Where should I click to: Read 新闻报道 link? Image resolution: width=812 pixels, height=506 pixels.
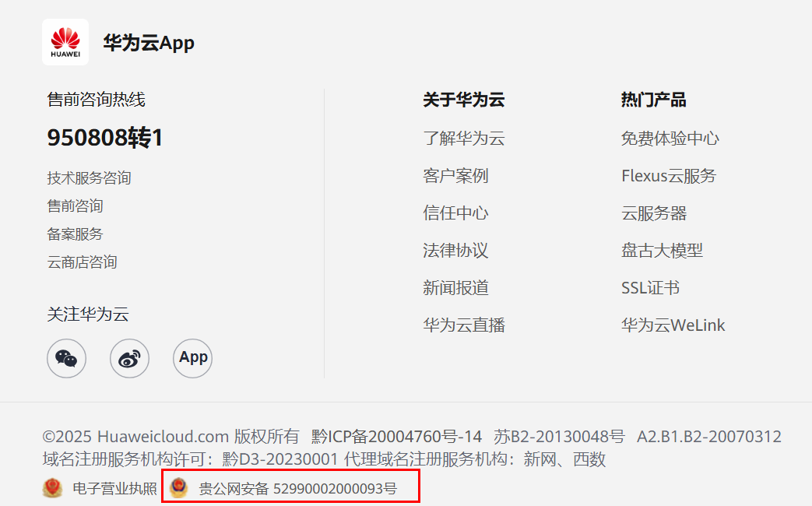pos(455,287)
